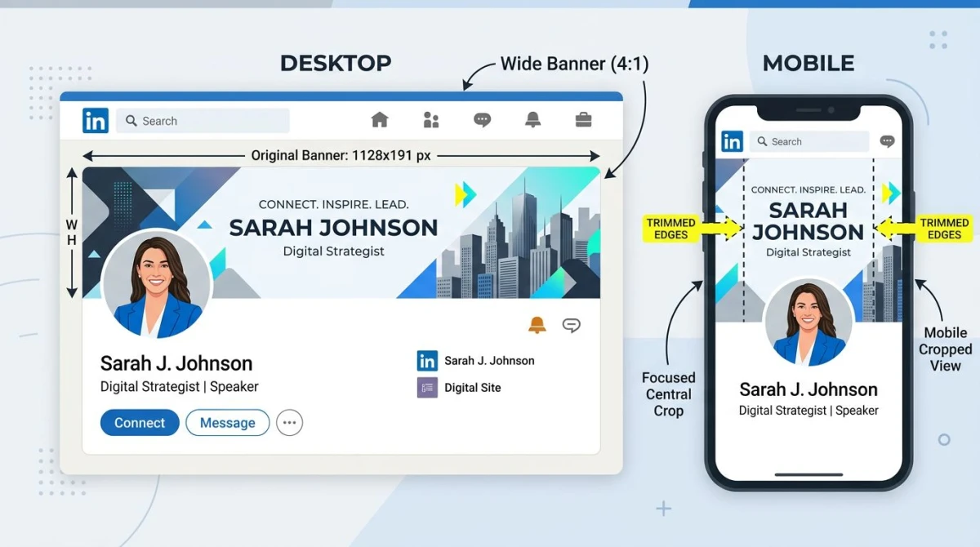The image size is (980, 547).
Task: Click desktop headline Digital Strategist | Speaker
Action: point(180,387)
